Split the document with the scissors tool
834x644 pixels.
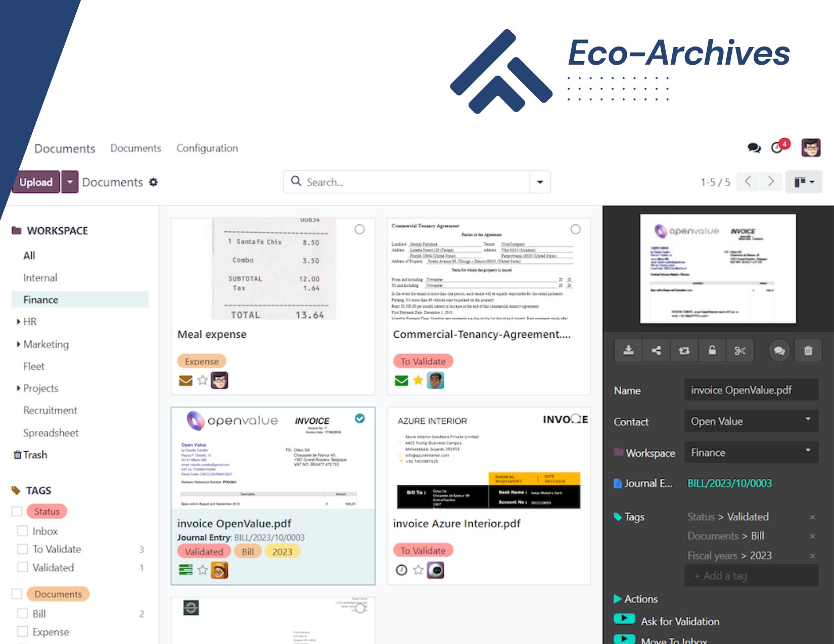coord(740,350)
